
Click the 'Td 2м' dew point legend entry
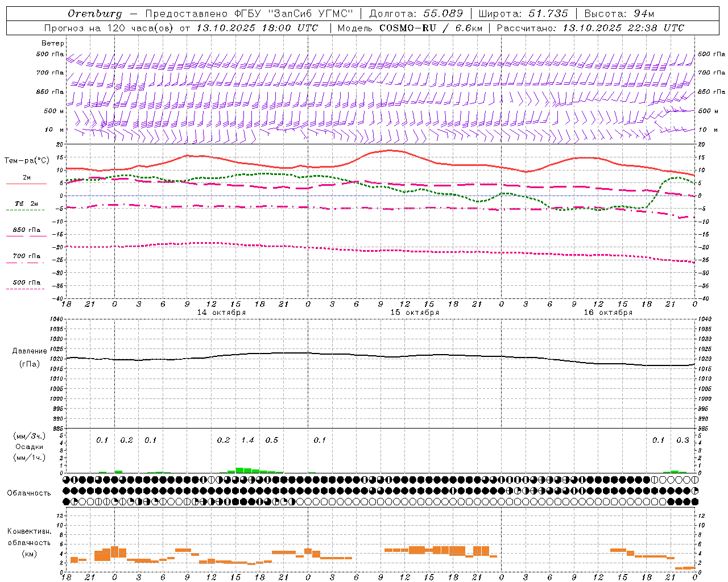click(27, 203)
